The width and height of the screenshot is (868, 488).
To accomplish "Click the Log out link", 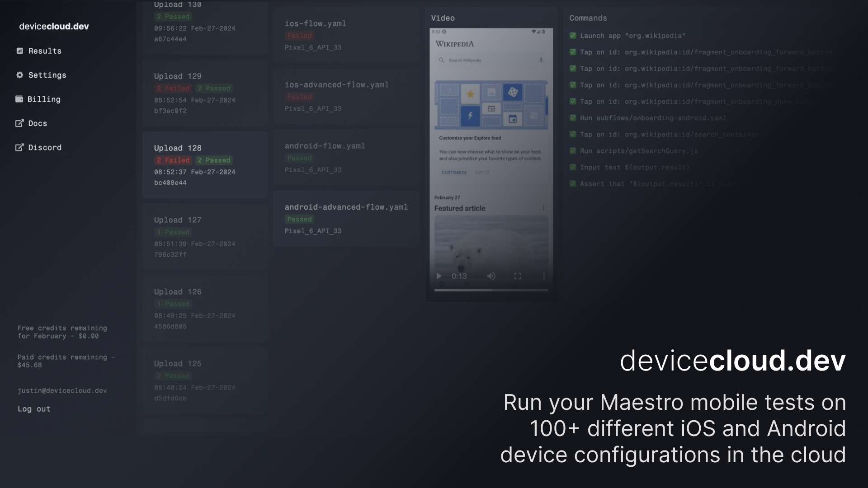I will (x=33, y=408).
